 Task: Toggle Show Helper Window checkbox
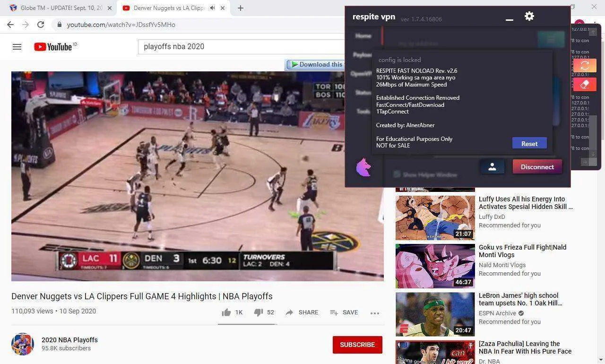(x=397, y=174)
